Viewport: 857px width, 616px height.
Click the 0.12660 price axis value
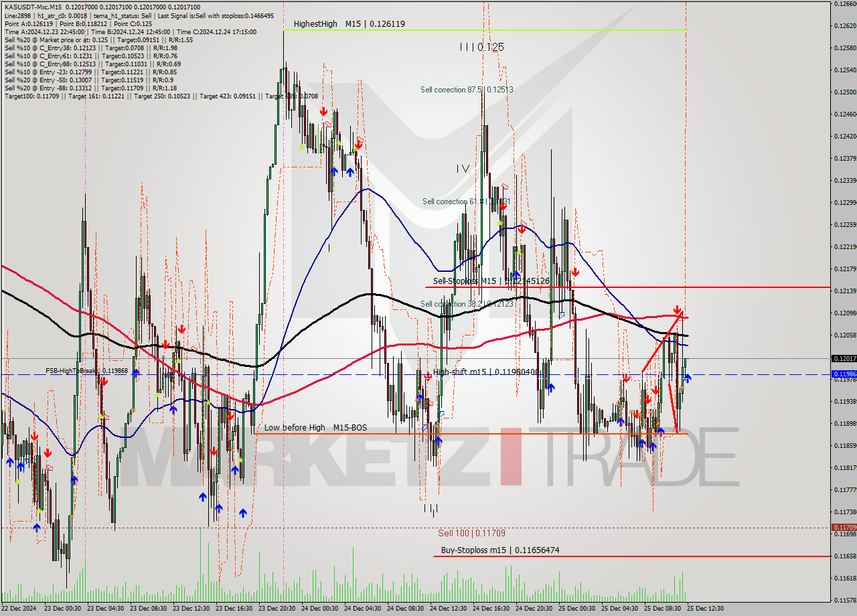844,3
